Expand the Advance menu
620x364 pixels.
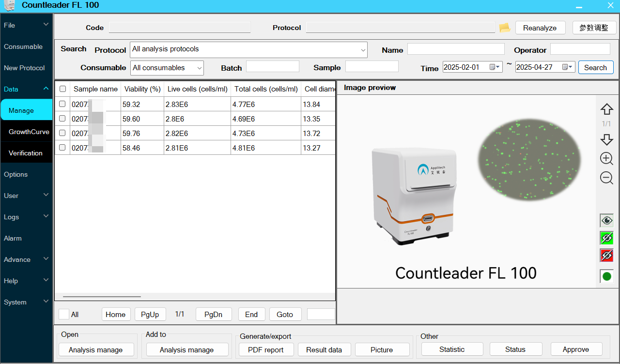coord(26,259)
